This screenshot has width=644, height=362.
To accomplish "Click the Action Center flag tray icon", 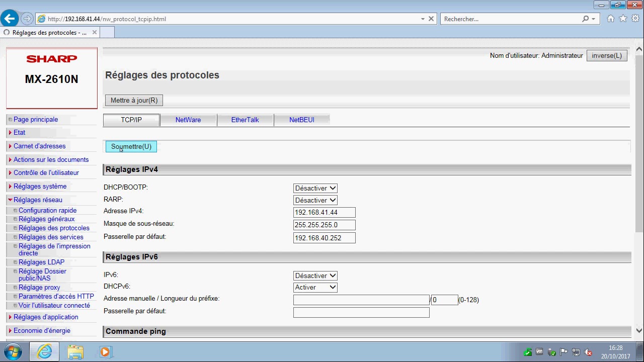I will point(563,352).
